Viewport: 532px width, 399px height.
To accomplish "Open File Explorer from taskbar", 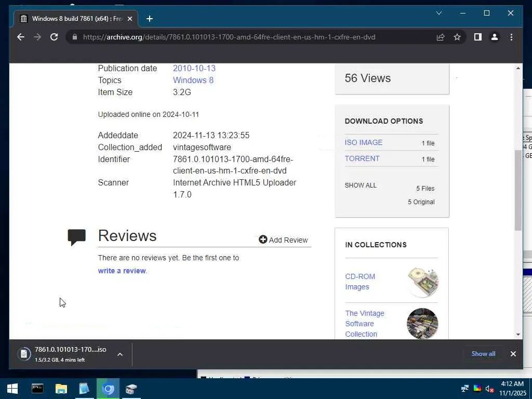I will pos(61,389).
